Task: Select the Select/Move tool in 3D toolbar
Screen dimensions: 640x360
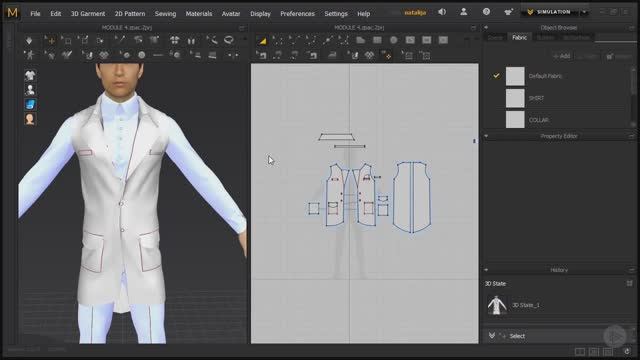Action: coord(50,40)
